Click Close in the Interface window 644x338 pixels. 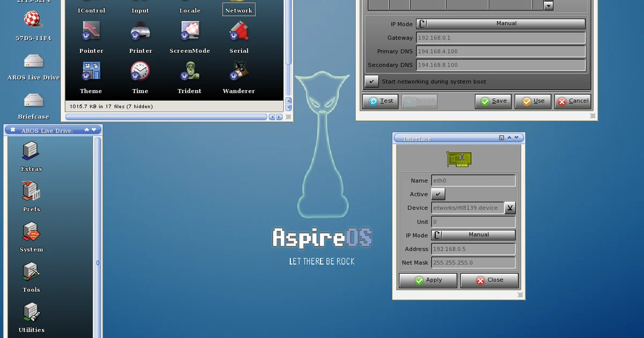point(489,280)
